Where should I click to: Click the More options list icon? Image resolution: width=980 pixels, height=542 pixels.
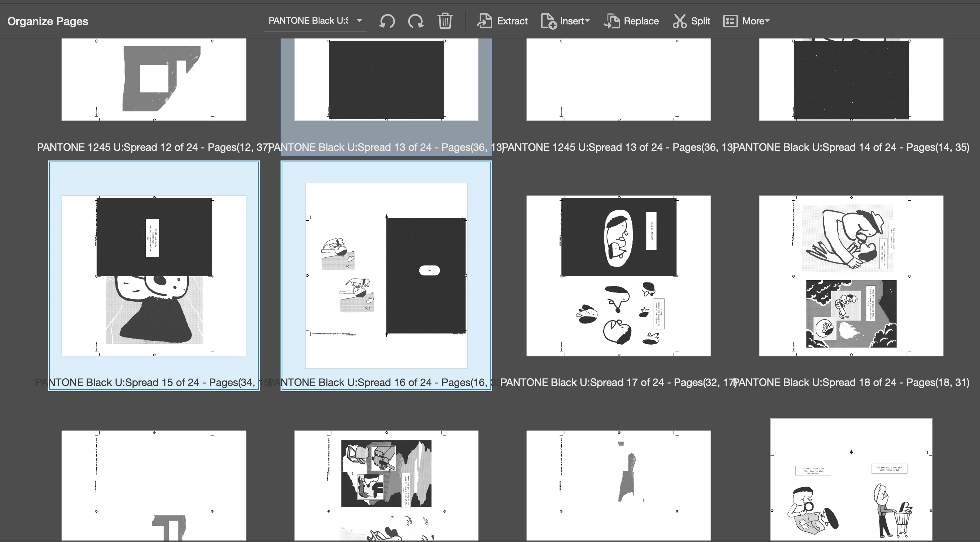tap(730, 21)
